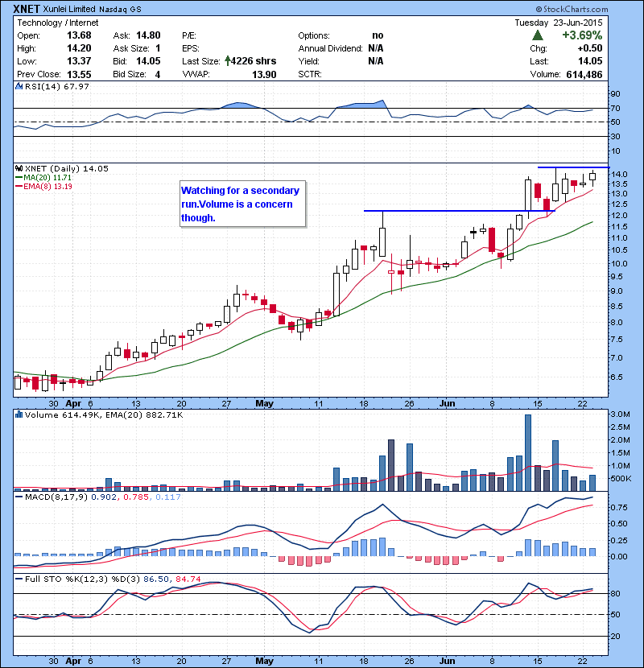The image size is (644, 668).
Task: Click the percent change +3.69%
Action: [582, 35]
